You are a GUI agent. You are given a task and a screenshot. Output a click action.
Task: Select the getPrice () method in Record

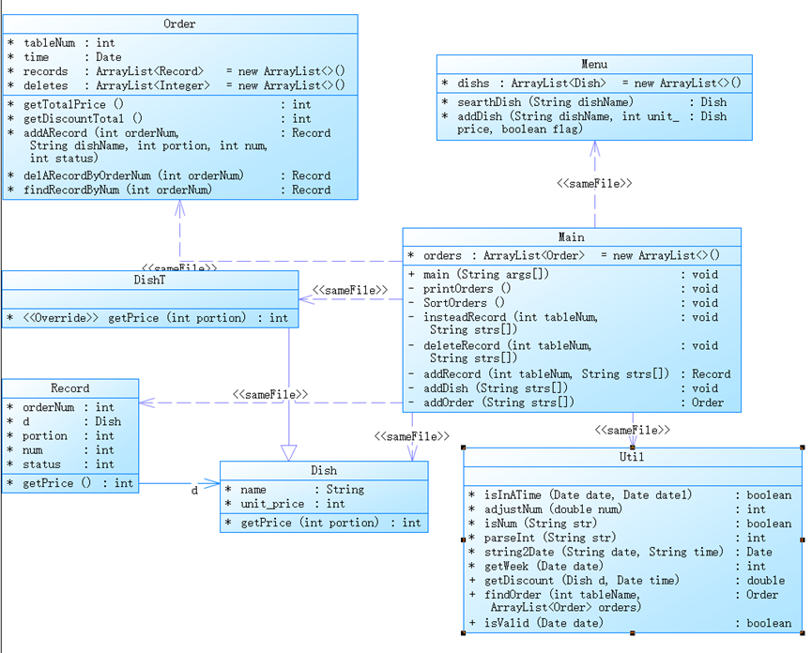[69, 483]
